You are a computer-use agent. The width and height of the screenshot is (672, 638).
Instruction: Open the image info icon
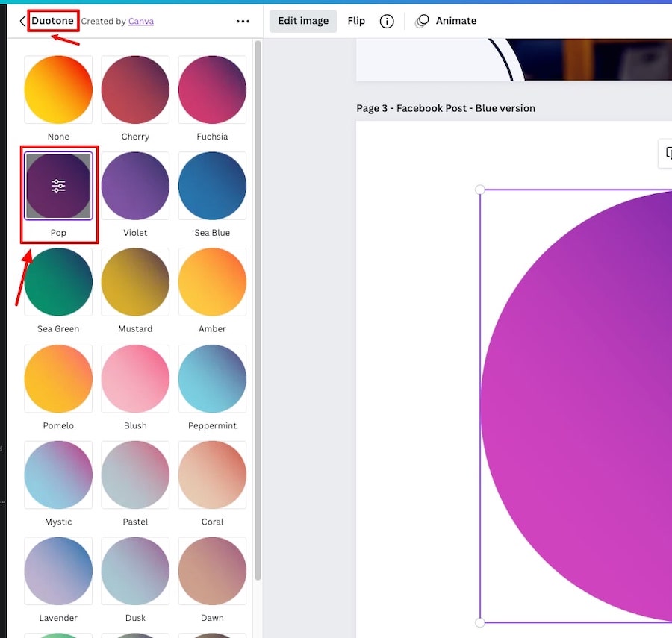387,21
